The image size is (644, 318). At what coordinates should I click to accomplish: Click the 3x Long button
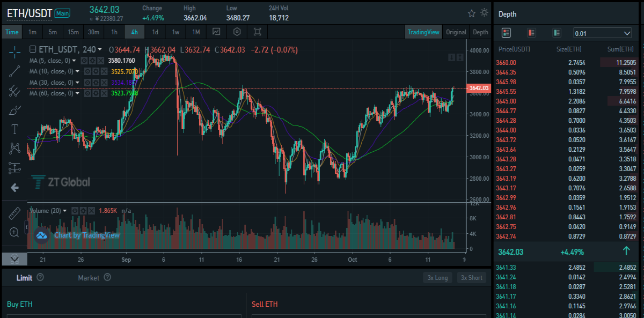click(x=438, y=278)
